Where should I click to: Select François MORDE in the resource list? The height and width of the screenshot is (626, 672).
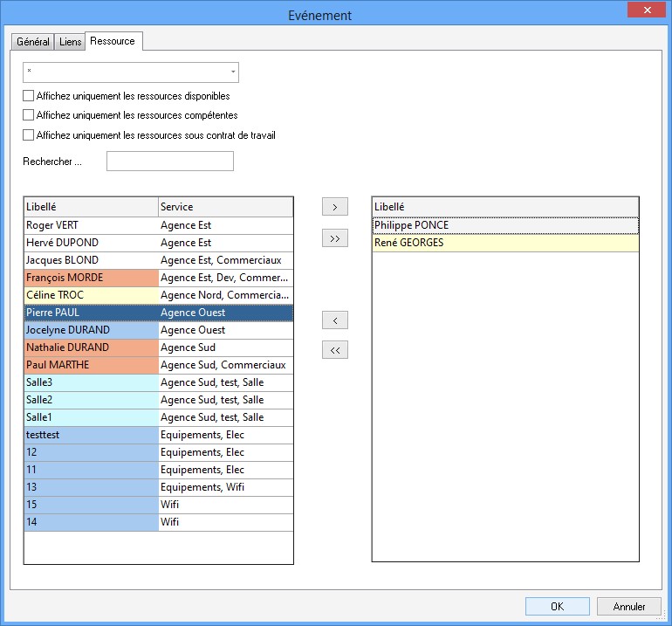(159, 278)
